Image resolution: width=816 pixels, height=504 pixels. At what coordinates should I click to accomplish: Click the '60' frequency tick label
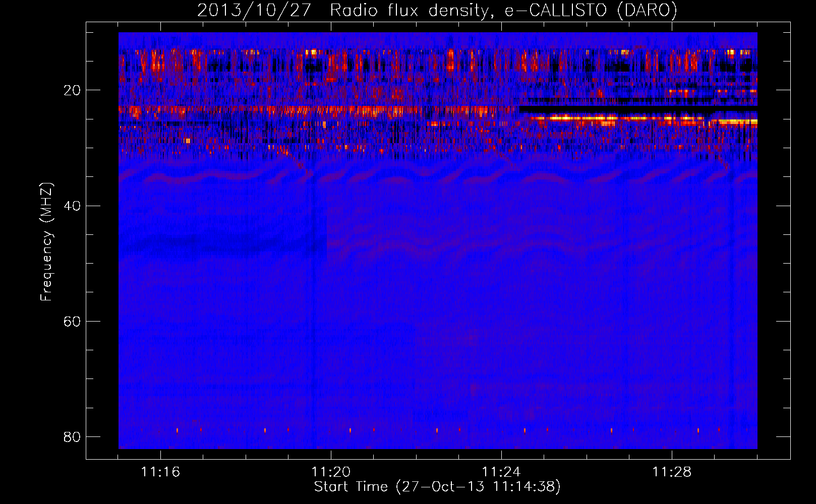click(72, 322)
